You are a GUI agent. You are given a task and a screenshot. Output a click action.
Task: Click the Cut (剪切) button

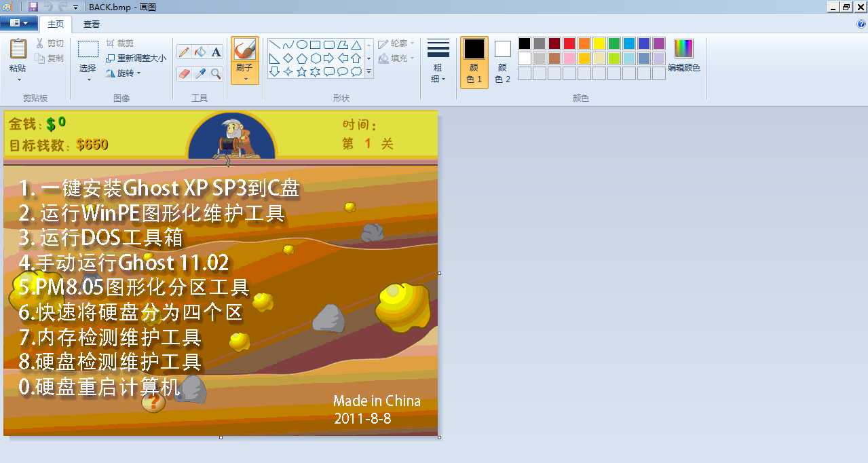pyautogui.click(x=50, y=43)
